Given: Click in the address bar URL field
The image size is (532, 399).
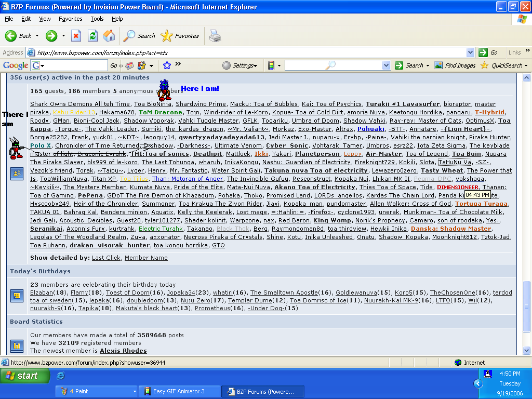Looking at the screenshot, I should (x=251, y=52).
